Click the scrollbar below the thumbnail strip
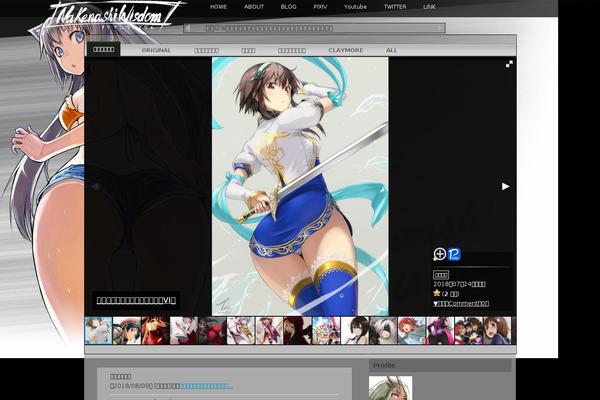The width and height of the screenshot is (600, 400). pos(300,349)
